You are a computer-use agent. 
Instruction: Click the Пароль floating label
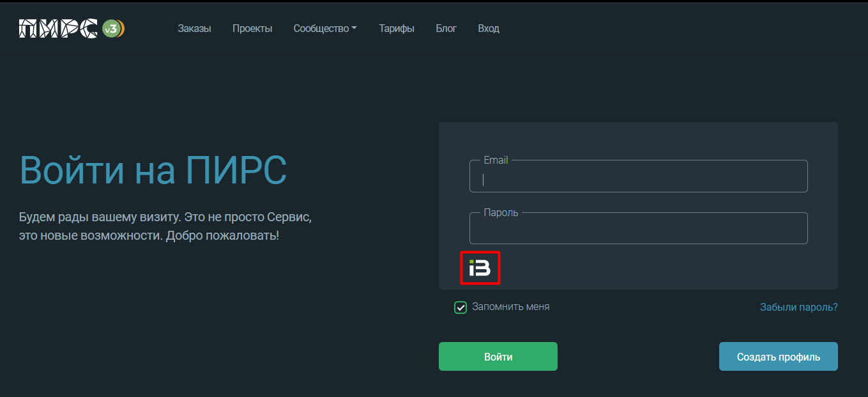coord(501,212)
